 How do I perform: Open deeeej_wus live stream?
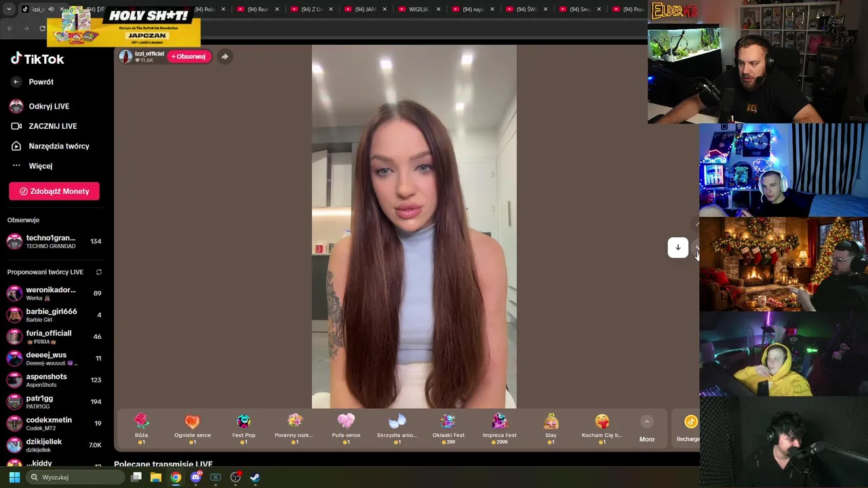(x=54, y=359)
